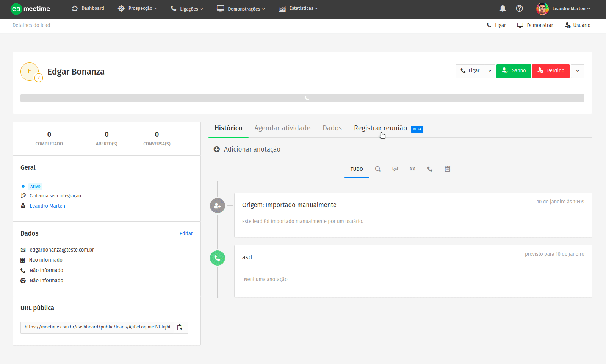This screenshot has height=364, width=606.
Task: Click Editar link in Dados section
Action: pyautogui.click(x=186, y=233)
